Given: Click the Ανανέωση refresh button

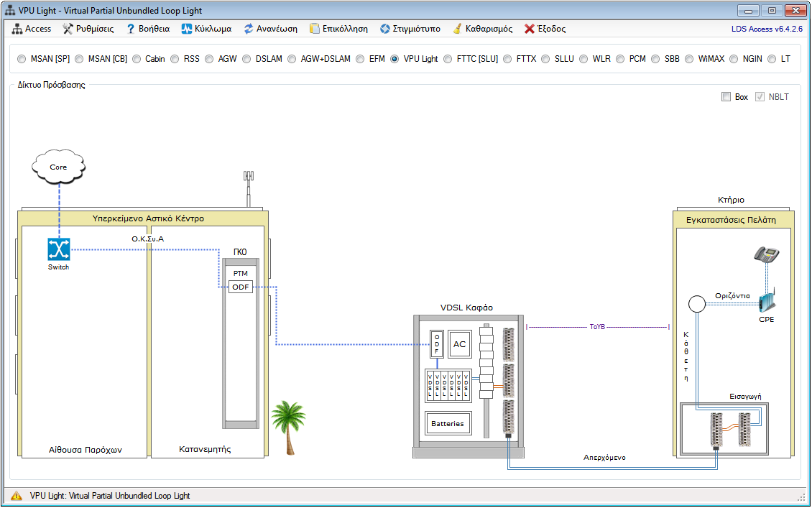Looking at the screenshot, I should (270, 29).
